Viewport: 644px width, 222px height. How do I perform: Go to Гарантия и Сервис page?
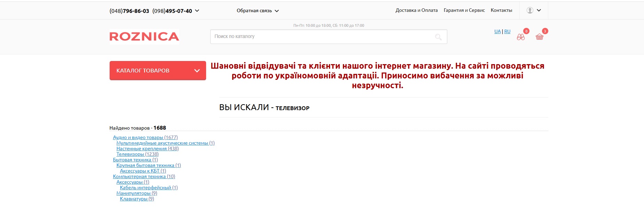[464, 10]
